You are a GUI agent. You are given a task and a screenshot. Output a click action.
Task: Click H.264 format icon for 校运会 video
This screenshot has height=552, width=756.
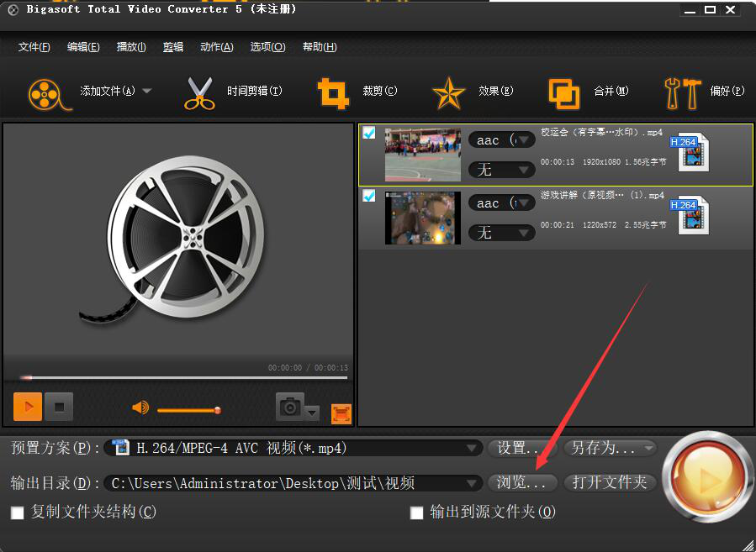tap(690, 152)
